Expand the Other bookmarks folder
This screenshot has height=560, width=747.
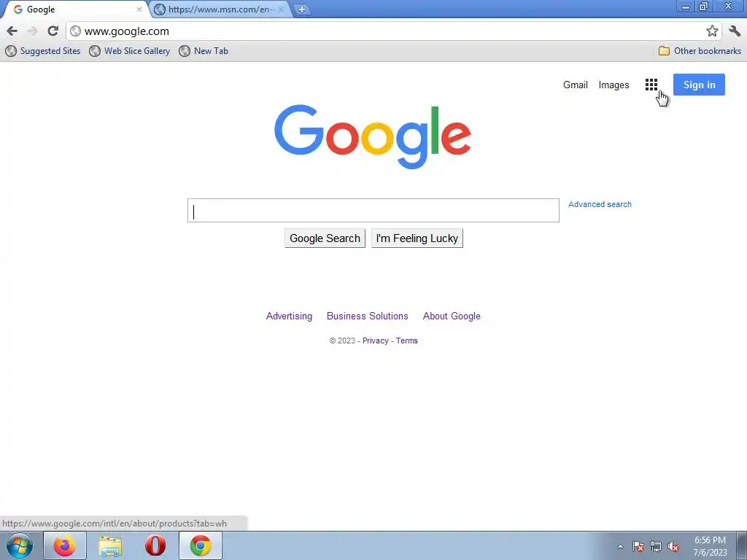click(700, 51)
